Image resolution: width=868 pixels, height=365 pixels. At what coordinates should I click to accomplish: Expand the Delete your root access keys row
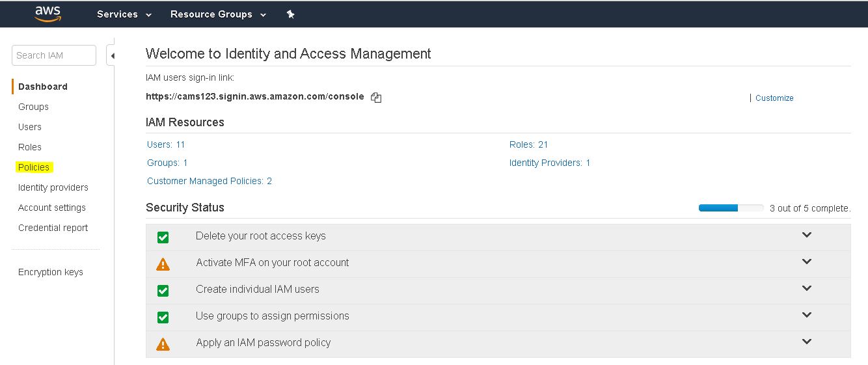[807, 235]
